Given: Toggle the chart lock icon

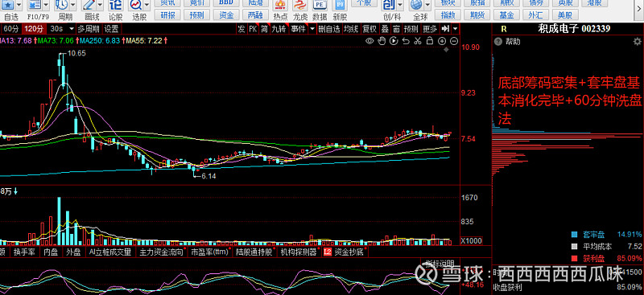Looking at the screenshot, I should (x=430, y=41).
